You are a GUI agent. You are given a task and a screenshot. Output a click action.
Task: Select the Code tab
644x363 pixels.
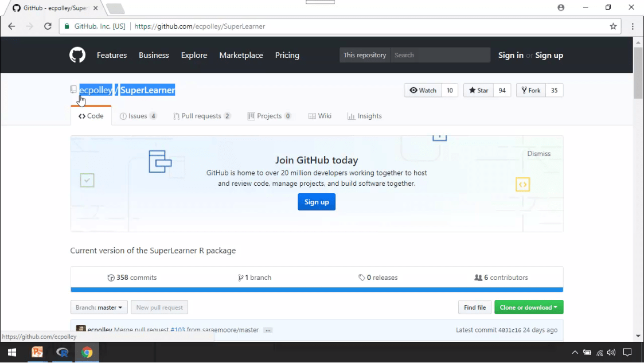pyautogui.click(x=91, y=116)
